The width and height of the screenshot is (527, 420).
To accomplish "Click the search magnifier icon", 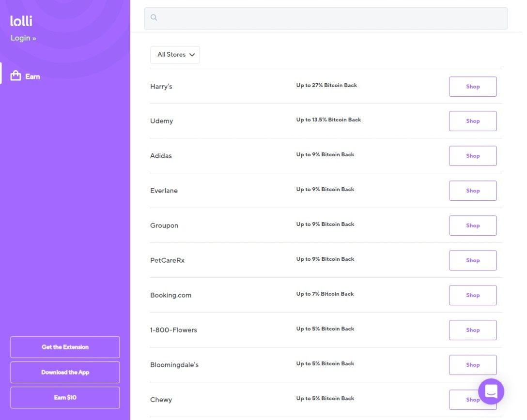I will coord(154,17).
